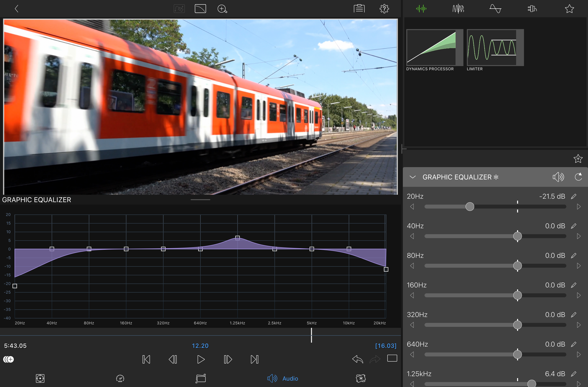Select the Limiter effect thumbnail

coord(495,48)
